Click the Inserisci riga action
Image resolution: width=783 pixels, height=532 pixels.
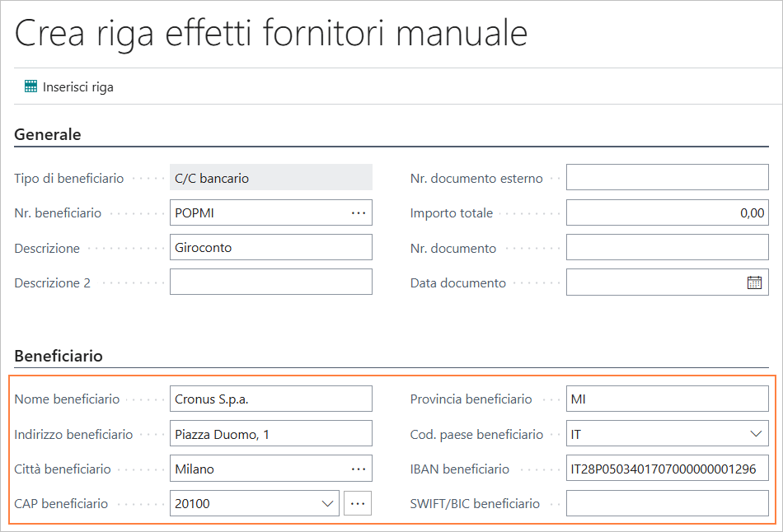(x=77, y=86)
